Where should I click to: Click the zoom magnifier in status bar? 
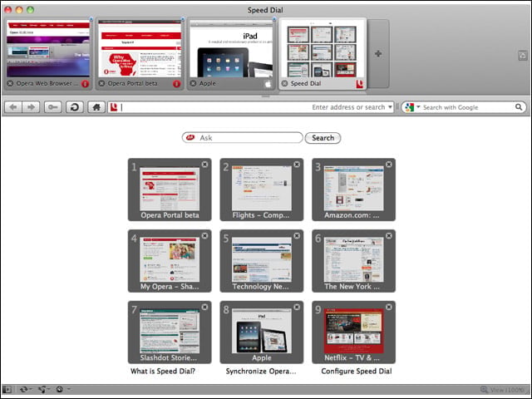pos(484,390)
